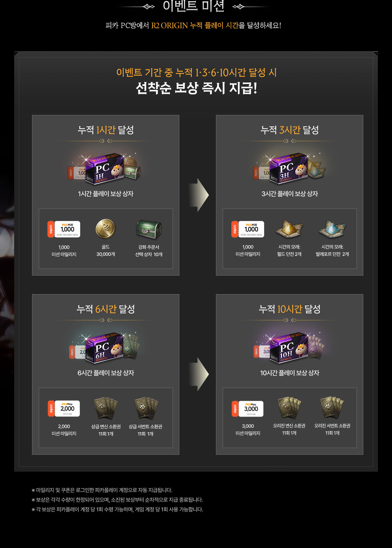Click the 누적 10시간 달성 heading
This screenshot has height=548, width=392.
tap(289, 309)
